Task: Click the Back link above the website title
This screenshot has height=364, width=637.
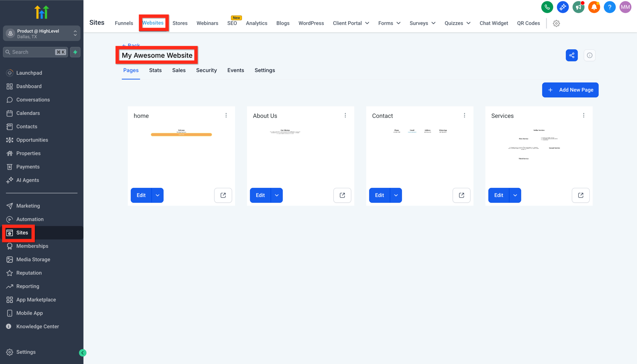Action: (x=131, y=46)
